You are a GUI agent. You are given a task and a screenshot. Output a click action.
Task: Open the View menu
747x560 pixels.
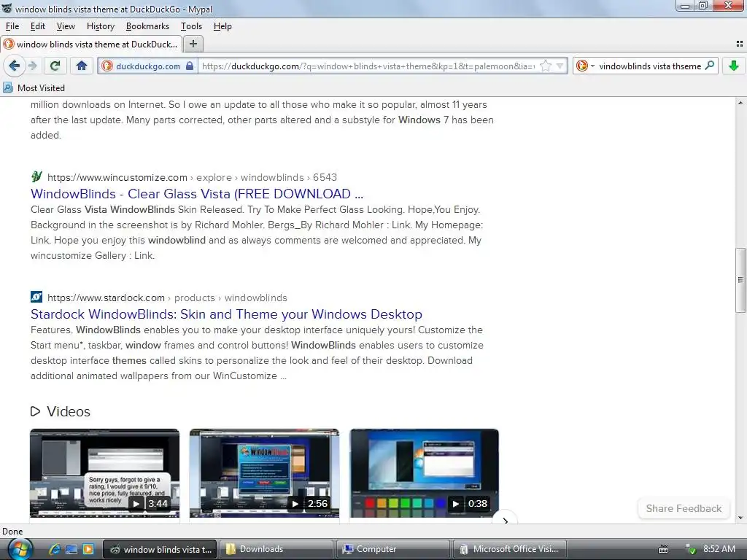pos(66,26)
